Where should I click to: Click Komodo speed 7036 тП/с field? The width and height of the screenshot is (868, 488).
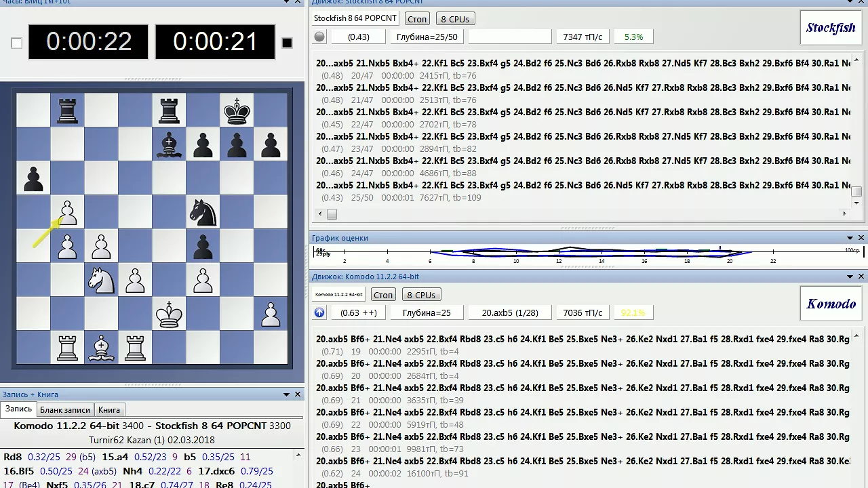pos(583,312)
